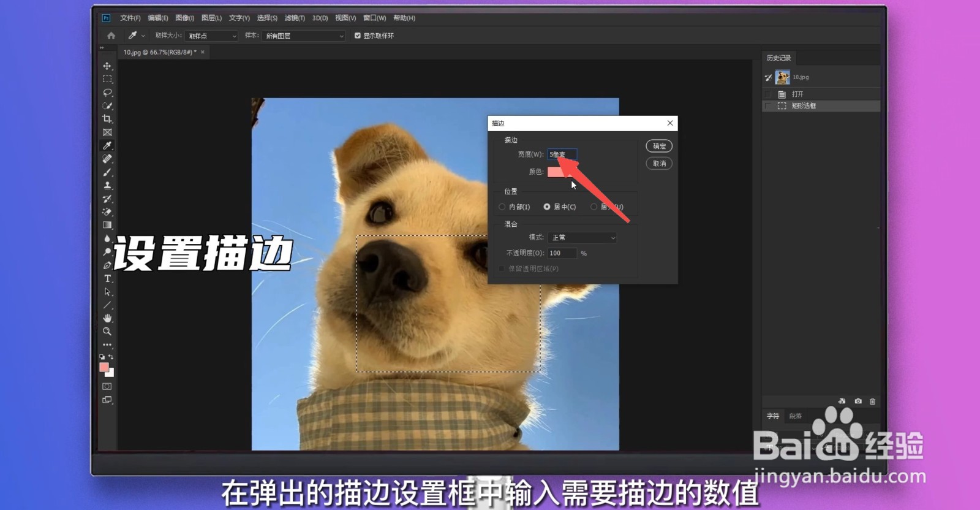
Task: Select the History Brush tool
Action: point(107,199)
